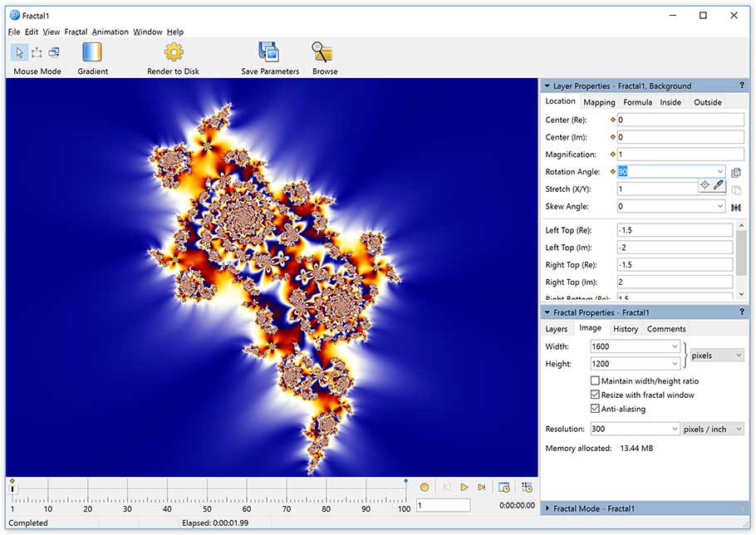The image size is (756, 535).
Task: Switch to the Layers tab
Action: coord(556,329)
